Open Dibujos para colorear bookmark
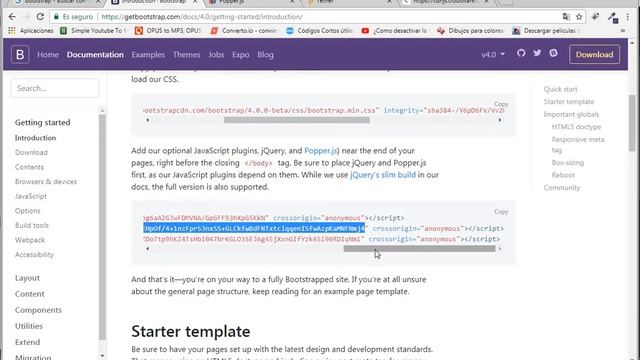640x360 pixels. click(x=470, y=31)
